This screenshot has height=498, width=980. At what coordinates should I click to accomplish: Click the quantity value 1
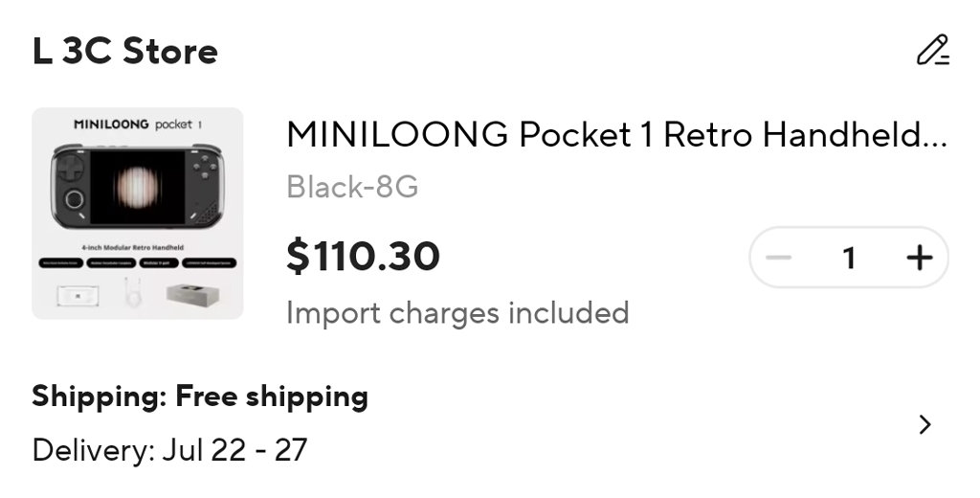(x=848, y=257)
